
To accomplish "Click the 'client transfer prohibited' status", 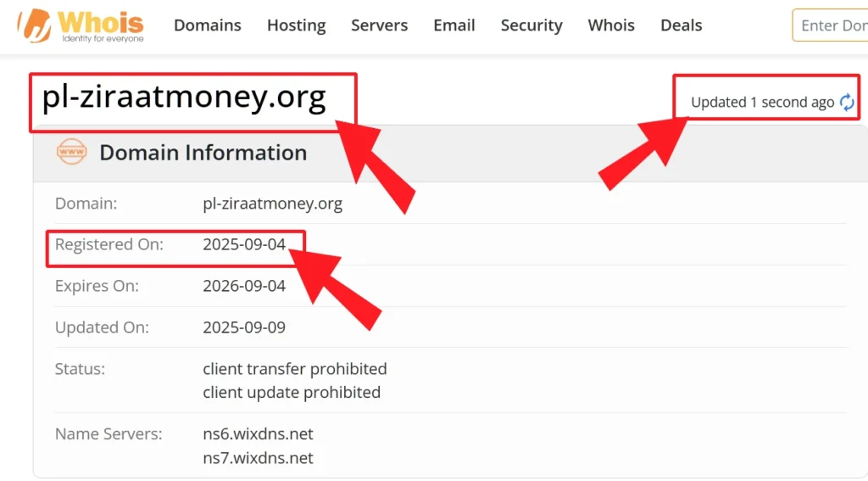I will point(294,369).
